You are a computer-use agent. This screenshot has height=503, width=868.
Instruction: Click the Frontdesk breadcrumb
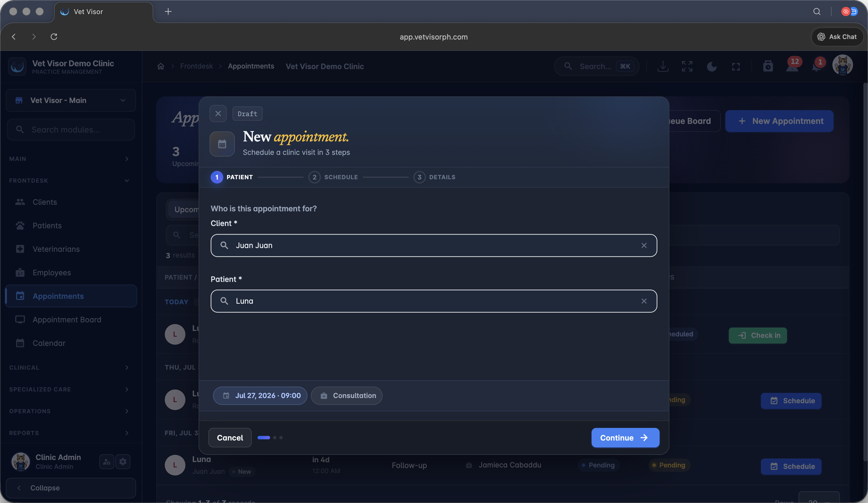(196, 66)
